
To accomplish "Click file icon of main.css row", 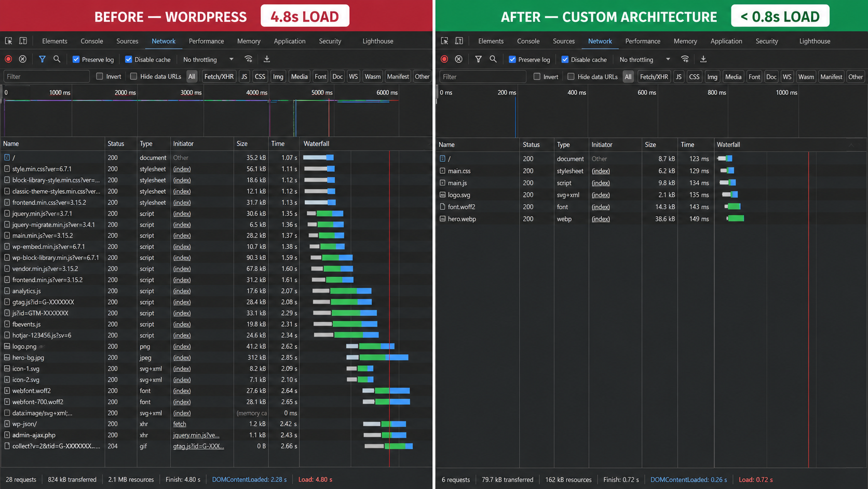I will [442, 170].
